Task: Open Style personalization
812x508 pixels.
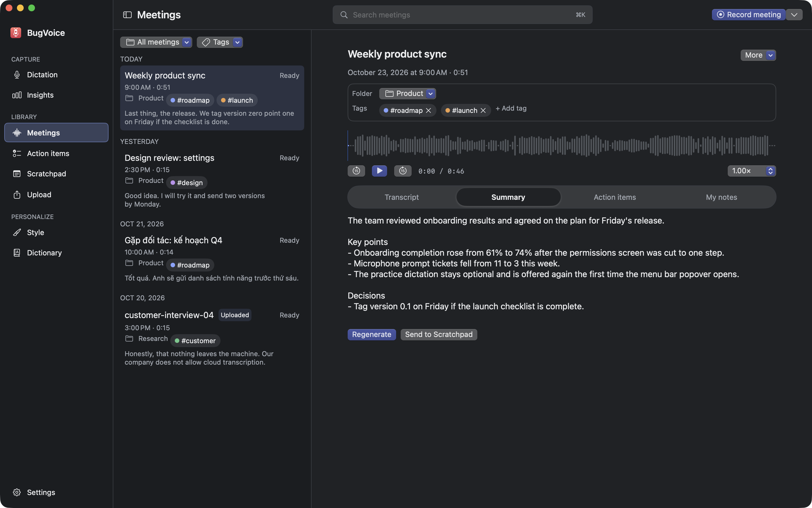Action: (56, 233)
